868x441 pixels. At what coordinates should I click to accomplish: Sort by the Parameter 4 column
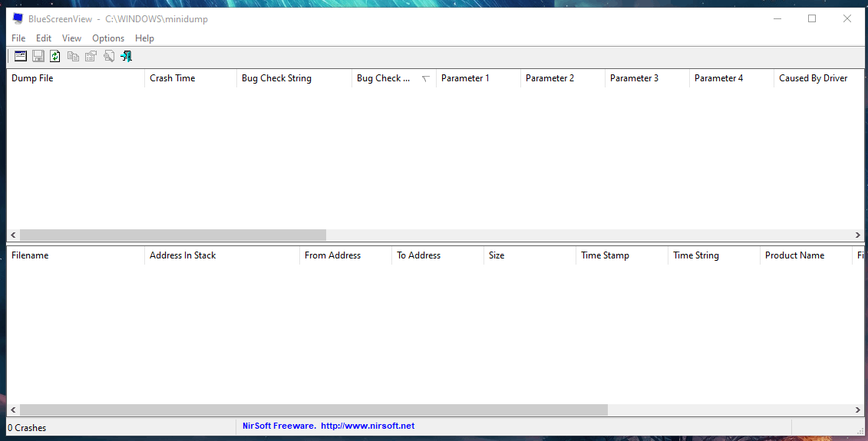[732, 78]
